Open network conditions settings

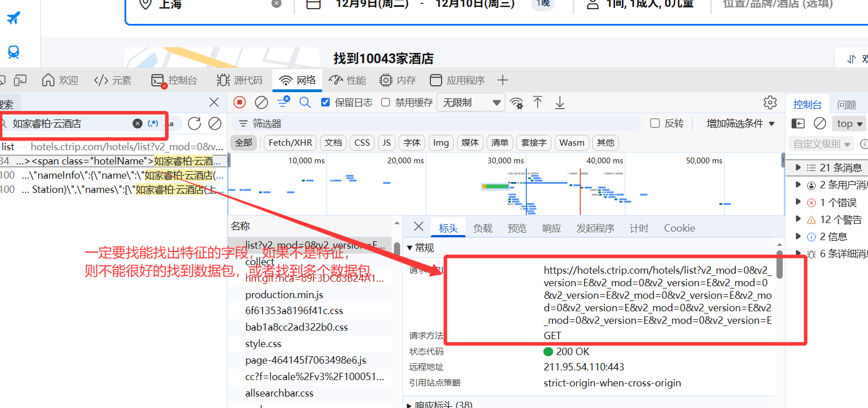(x=516, y=102)
